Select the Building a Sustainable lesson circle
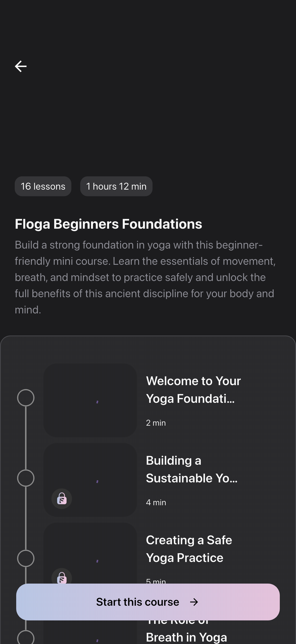This screenshot has height=644, width=296. (x=26, y=478)
